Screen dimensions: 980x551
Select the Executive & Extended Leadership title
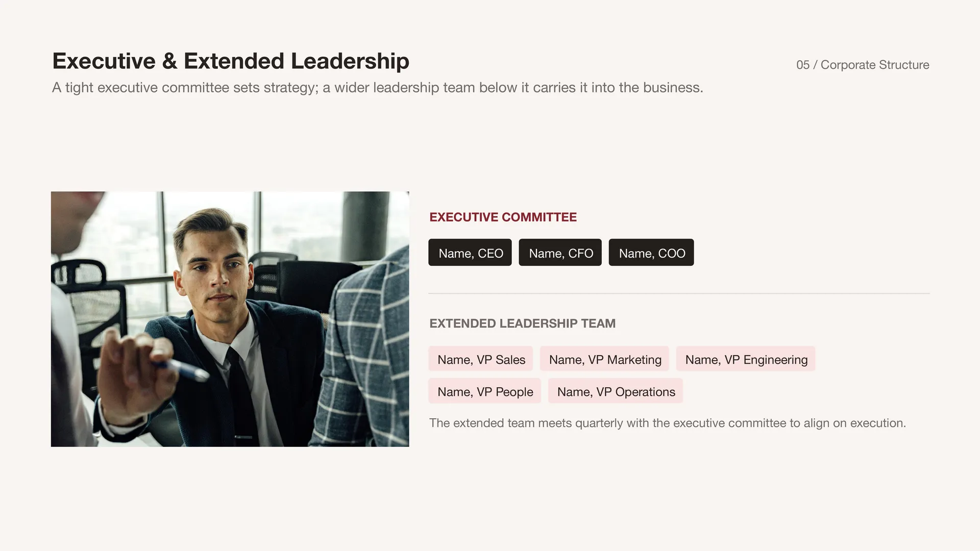[x=231, y=61]
